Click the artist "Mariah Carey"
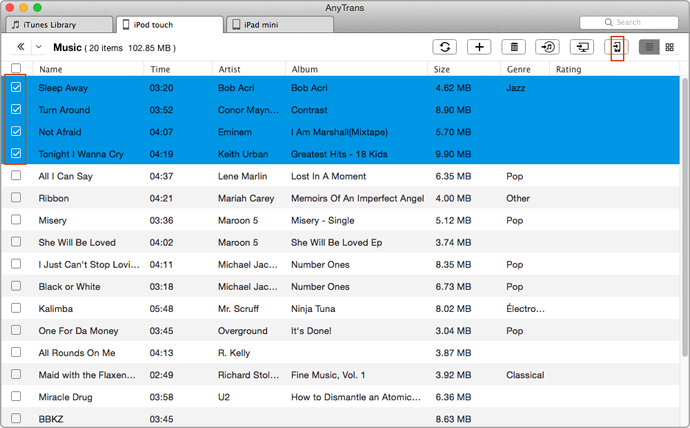The image size is (690, 428). [x=246, y=198]
